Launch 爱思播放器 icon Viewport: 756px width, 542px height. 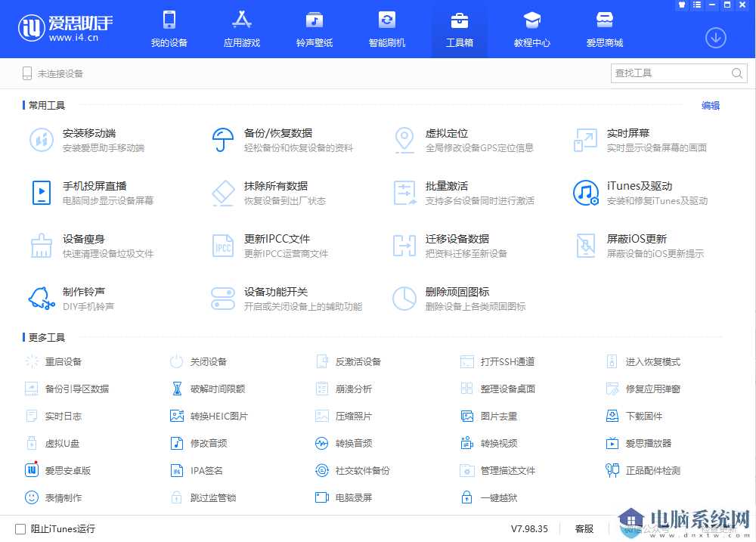[x=612, y=443]
